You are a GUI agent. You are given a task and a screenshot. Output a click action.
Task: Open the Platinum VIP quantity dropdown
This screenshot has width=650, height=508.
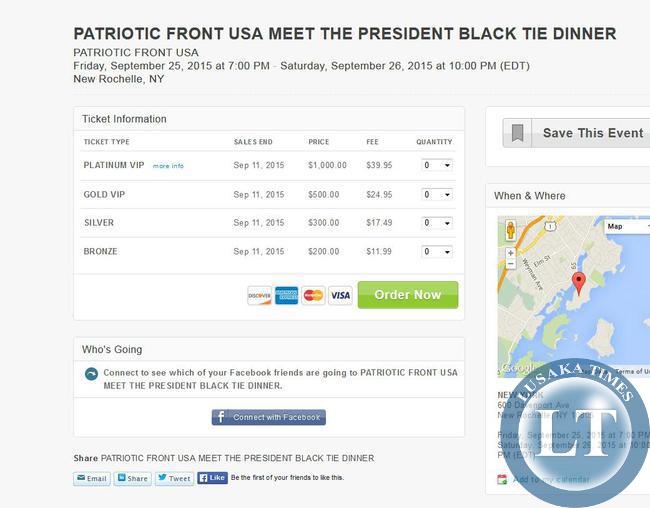click(437, 165)
